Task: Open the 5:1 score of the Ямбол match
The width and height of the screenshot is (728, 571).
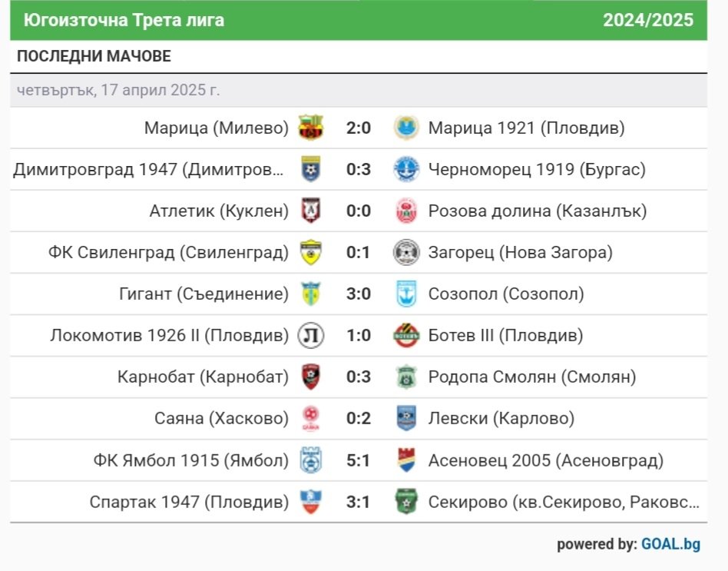Action: point(359,460)
